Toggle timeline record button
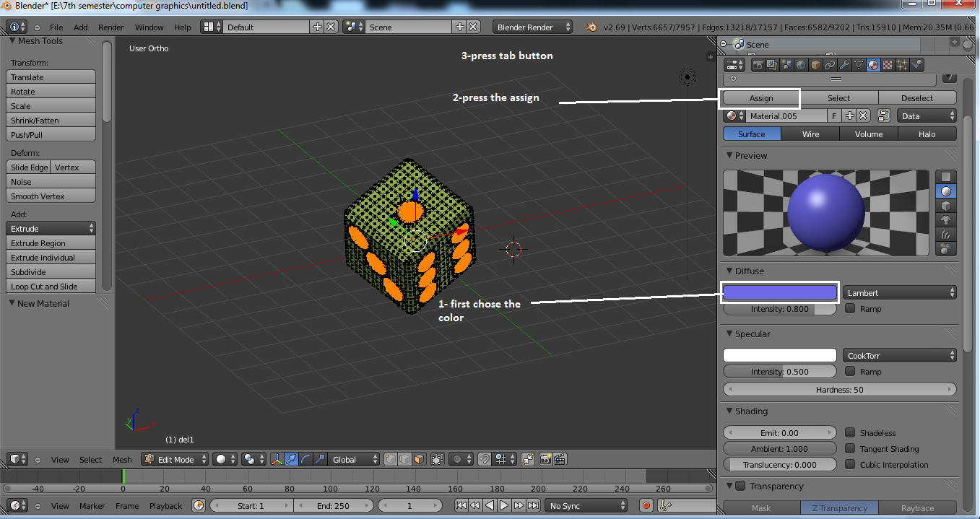 pyautogui.click(x=646, y=506)
